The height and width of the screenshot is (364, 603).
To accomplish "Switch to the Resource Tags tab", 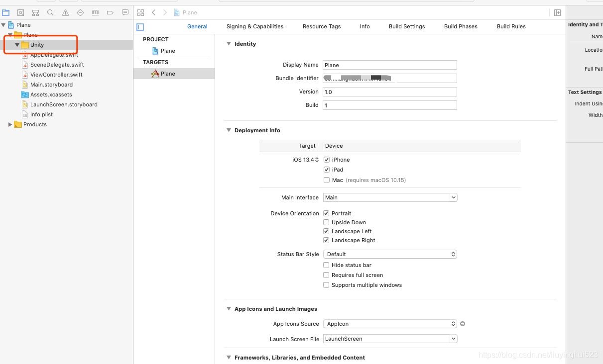I will pyautogui.click(x=322, y=26).
